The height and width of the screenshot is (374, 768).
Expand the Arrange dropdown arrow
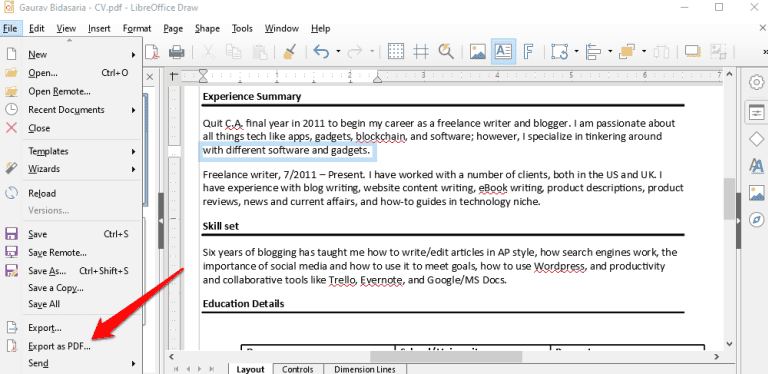[644, 51]
